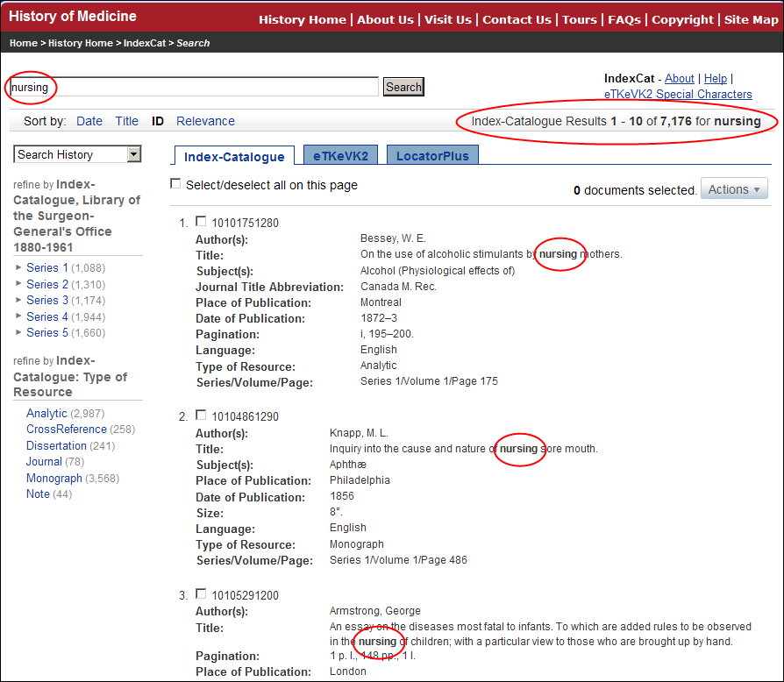The width and height of the screenshot is (784, 682).
Task: Refine by Series 1 link
Action: (x=47, y=268)
